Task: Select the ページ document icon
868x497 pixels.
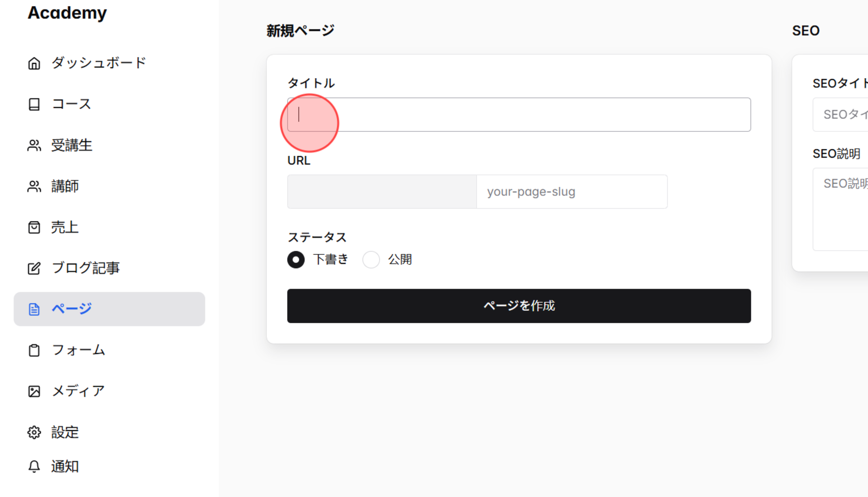Action: 34,309
